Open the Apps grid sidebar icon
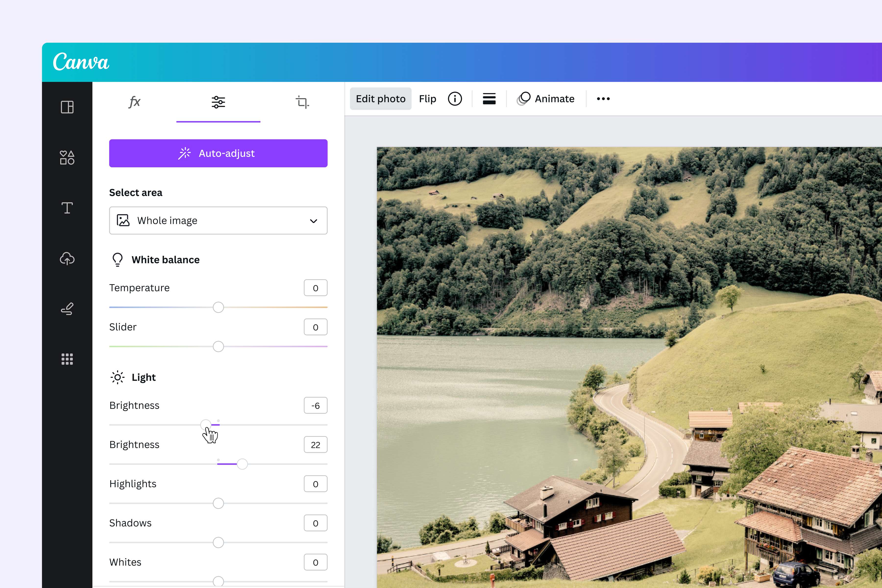The height and width of the screenshot is (588, 882). pos(67,359)
